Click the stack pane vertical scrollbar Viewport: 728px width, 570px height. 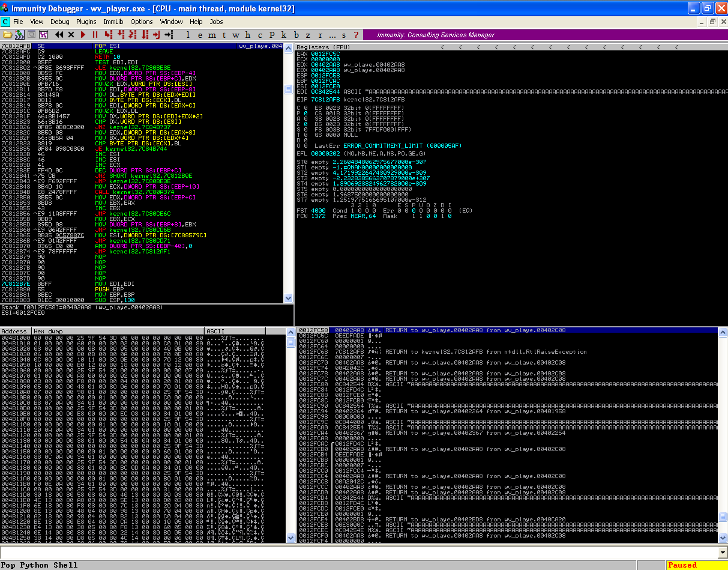pyautogui.click(x=723, y=435)
